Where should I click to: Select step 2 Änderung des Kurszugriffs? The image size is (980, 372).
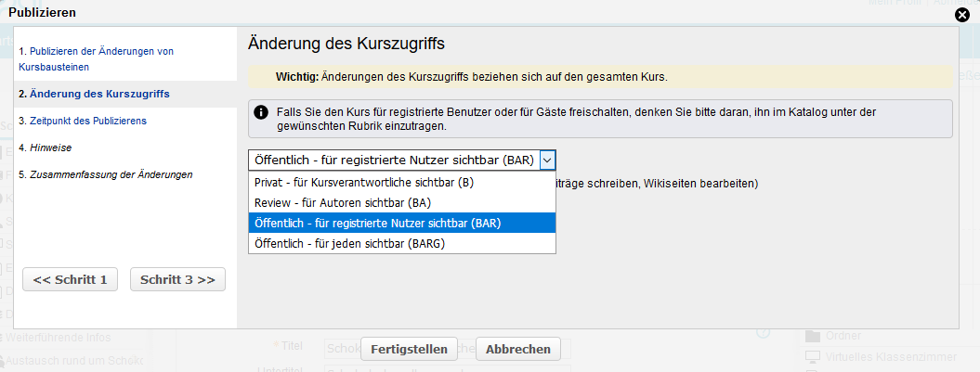pos(94,94)
